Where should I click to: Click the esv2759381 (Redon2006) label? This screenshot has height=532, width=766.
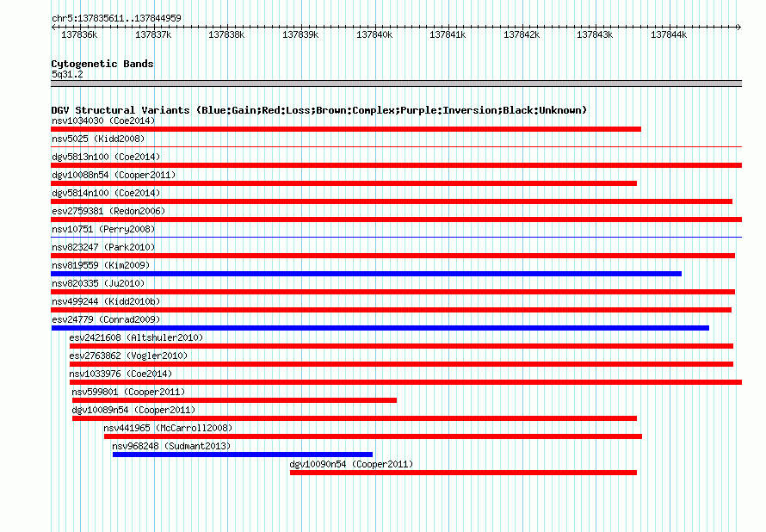108,211
